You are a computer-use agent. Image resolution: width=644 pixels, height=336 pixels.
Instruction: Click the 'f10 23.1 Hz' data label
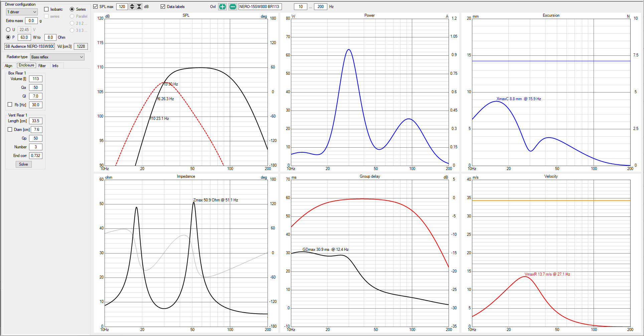160,119
